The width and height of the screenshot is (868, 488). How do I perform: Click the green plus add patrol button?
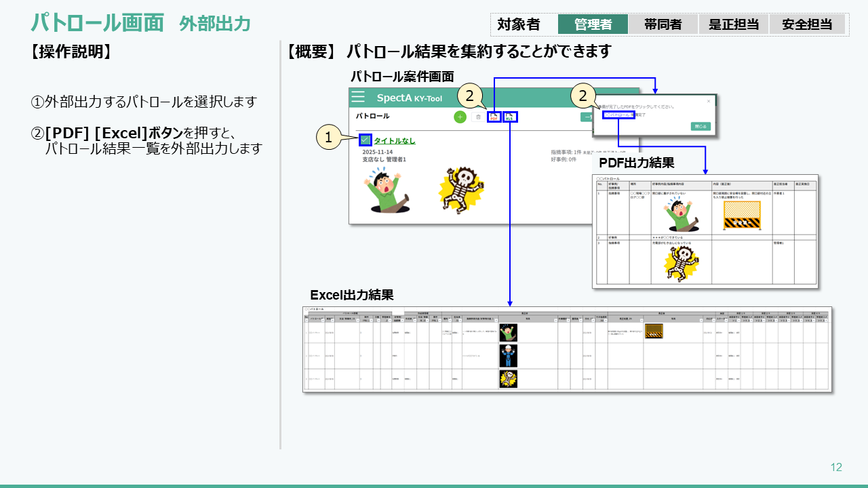tap(460, 117)
